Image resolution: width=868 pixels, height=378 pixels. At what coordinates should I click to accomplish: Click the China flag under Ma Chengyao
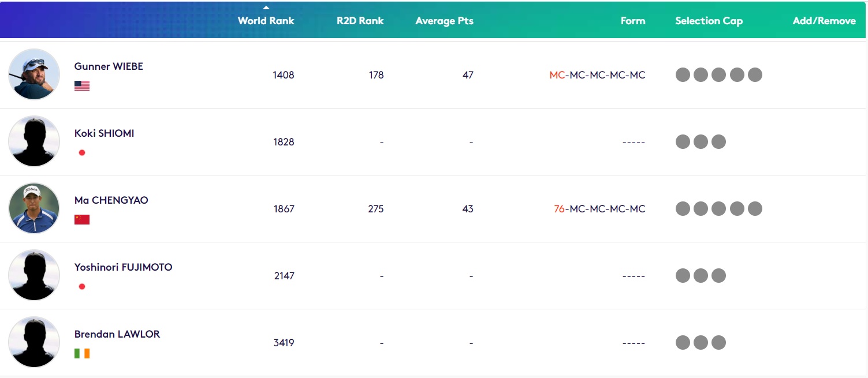(x=82, y=220)
